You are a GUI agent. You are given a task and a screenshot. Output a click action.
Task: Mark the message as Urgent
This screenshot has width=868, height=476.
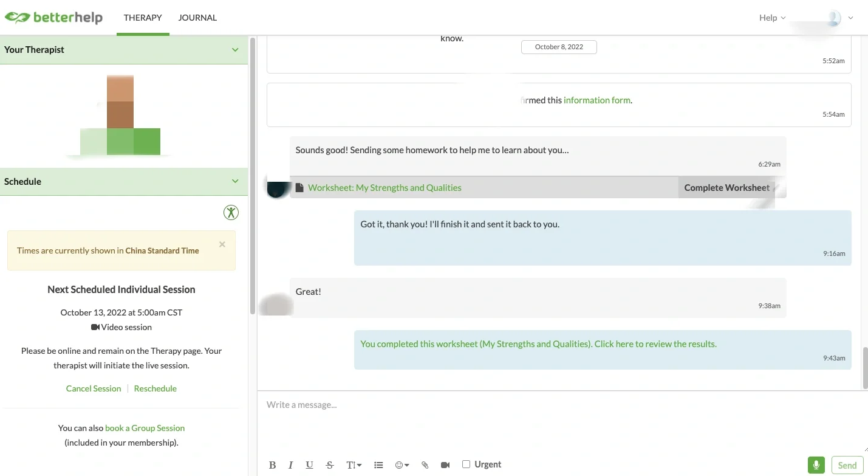pos(466,464)
